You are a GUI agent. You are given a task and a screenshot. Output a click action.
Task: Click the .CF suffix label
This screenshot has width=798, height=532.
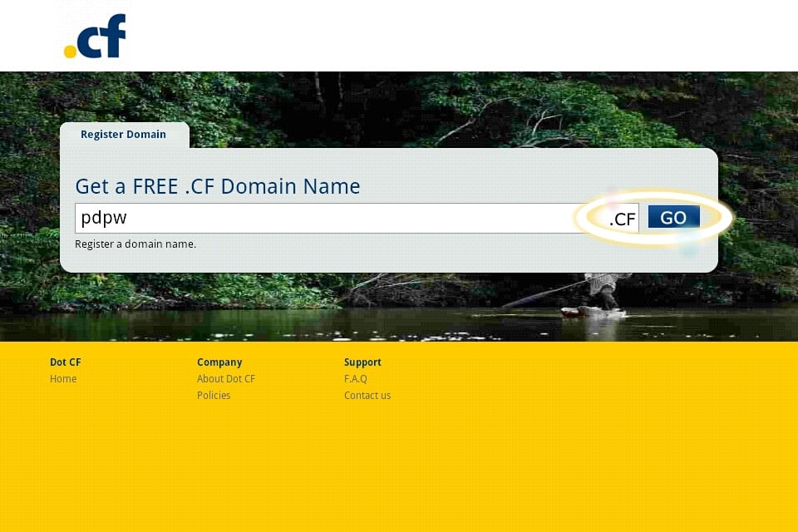(x=623, y=219)
